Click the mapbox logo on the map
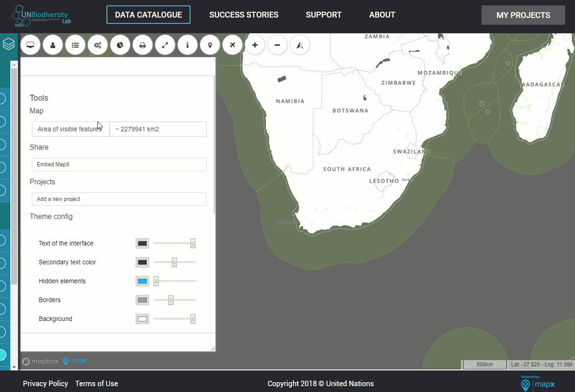The image size is (575, 392). (40, 361)
